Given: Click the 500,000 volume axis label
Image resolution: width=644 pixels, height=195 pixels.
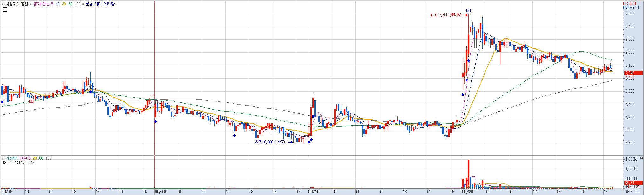Looking at the screenshot, I should coord(632,179).
